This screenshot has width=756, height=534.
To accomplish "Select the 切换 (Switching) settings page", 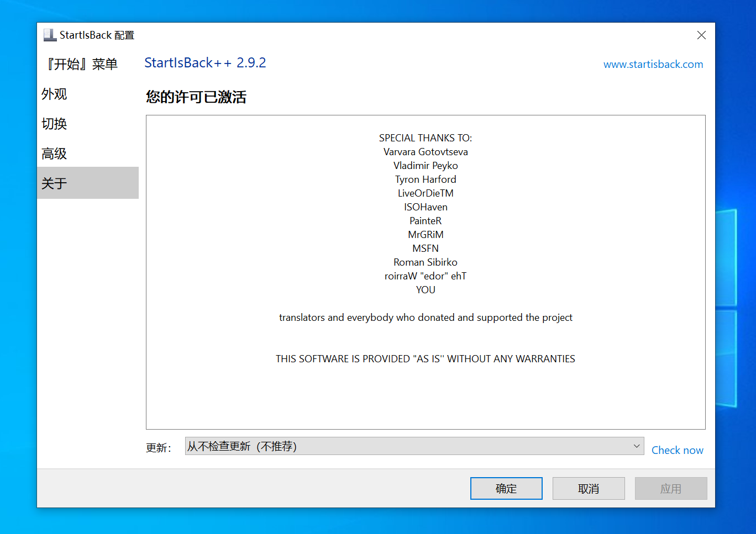I will point(54,124).
